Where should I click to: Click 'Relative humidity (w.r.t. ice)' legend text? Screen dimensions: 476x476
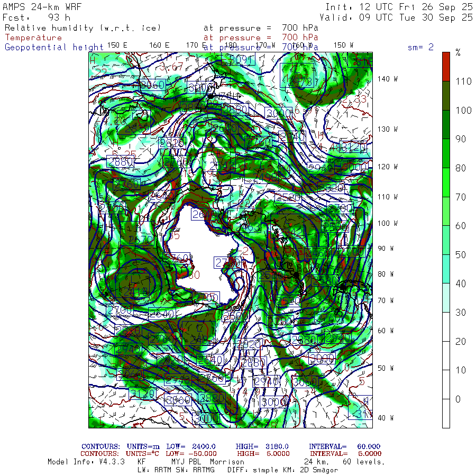[x=83, y=28]
